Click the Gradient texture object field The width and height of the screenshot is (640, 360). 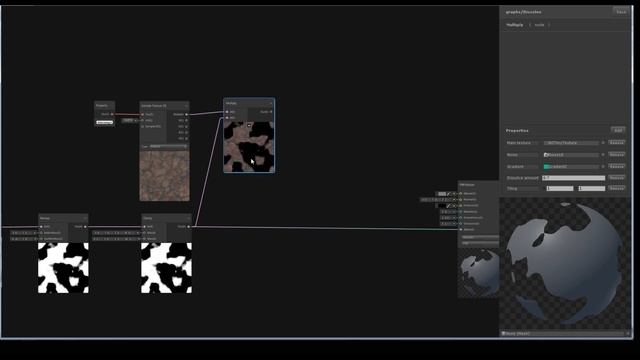(x=571, y=167)
